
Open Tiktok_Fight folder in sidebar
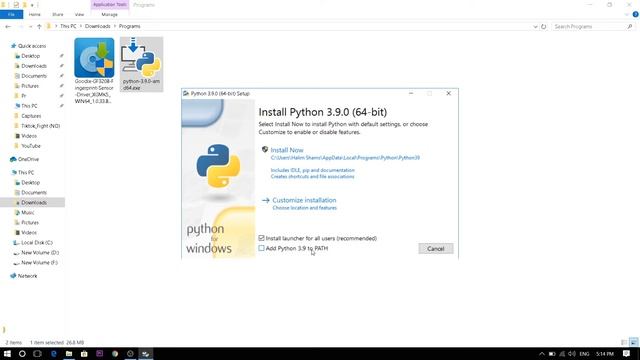[x=40, y=126]
